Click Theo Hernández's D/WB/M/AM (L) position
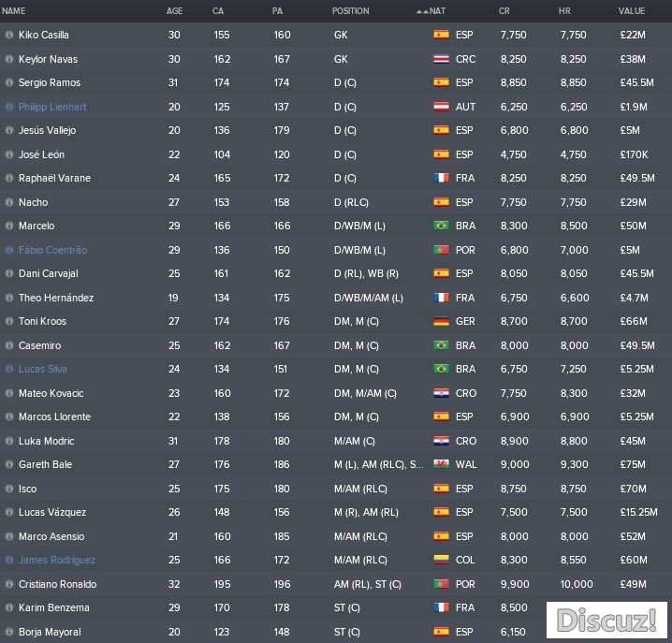 (369, 298)
